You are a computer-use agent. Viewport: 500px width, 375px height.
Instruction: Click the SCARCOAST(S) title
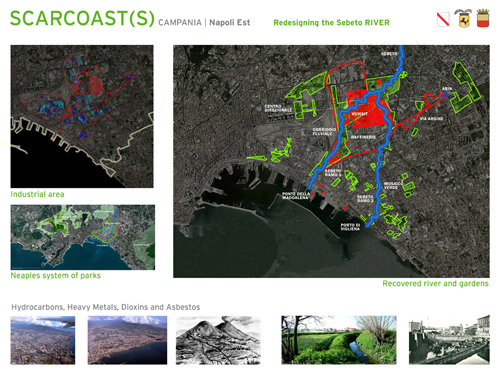82,19
